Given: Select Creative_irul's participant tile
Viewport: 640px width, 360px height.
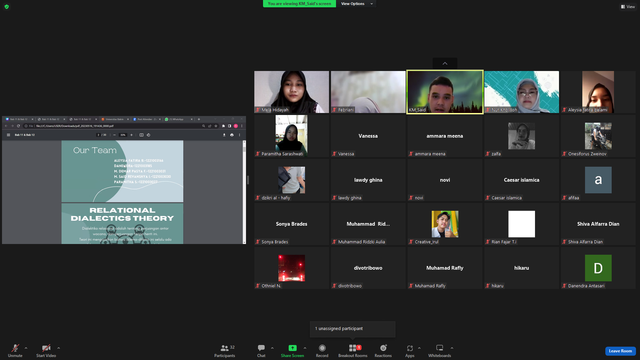Looking at the screenshot, I should [445, 224].
